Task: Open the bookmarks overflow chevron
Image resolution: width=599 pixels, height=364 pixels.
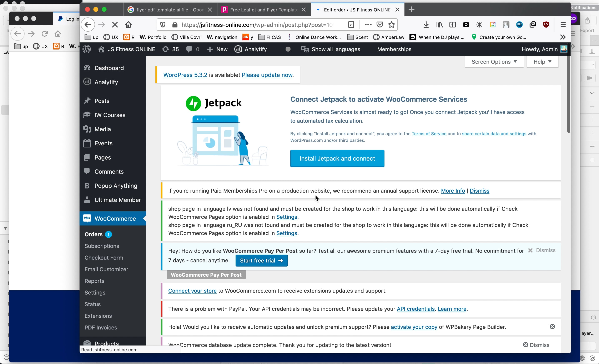Action: point(563,37)
